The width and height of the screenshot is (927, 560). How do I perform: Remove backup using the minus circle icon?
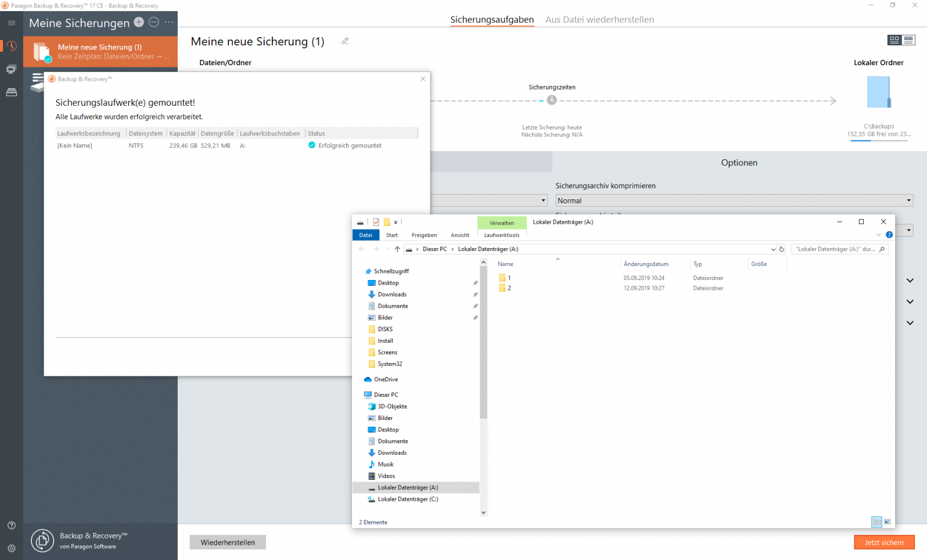click(x=154, y=22)
